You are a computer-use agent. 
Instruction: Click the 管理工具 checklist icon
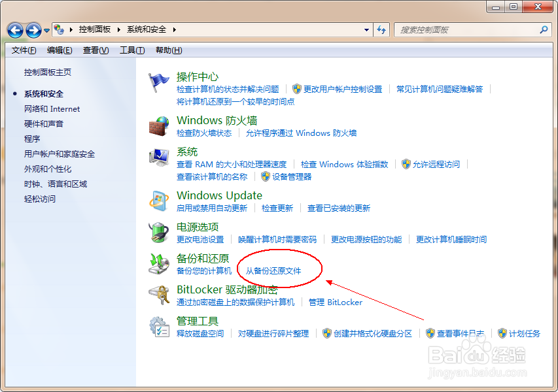[159, 327]
